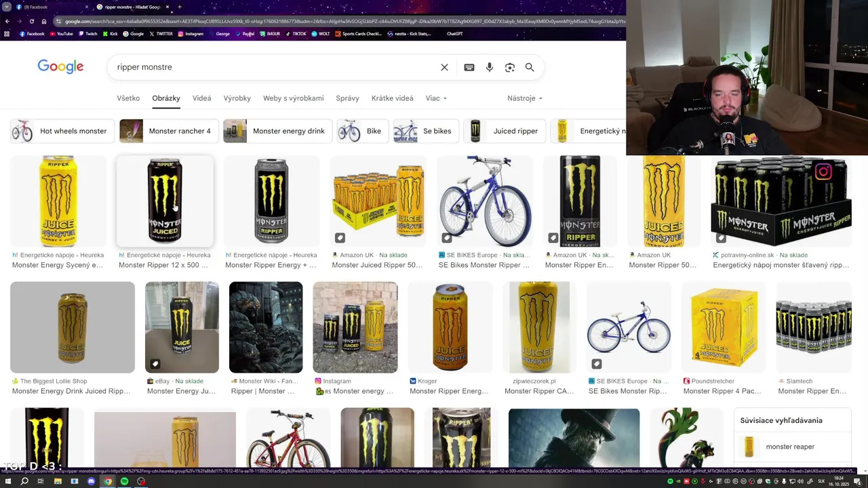Open the Slamtech grey cans pack thumbnail
The image size is (868, 488).
click(x=814, y=327)
